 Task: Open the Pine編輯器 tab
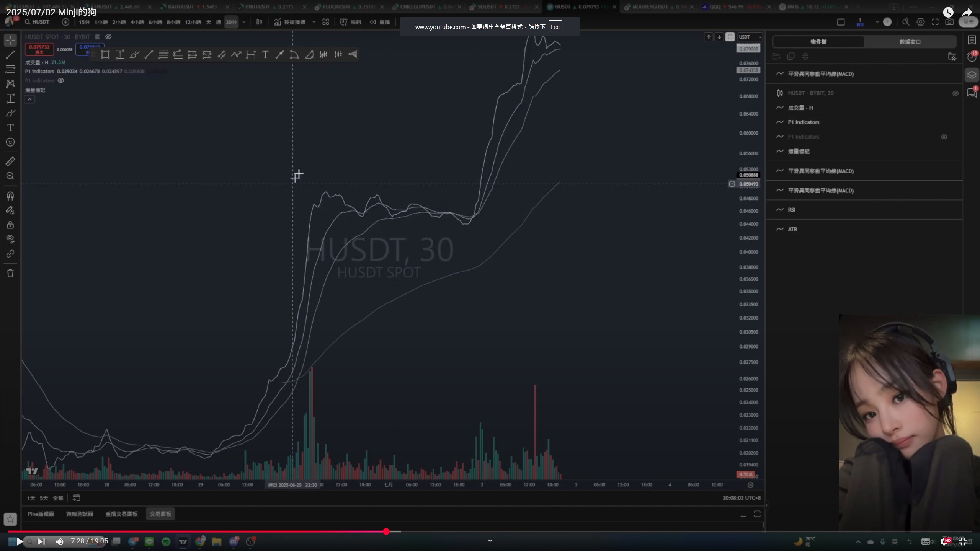[41, 514]
